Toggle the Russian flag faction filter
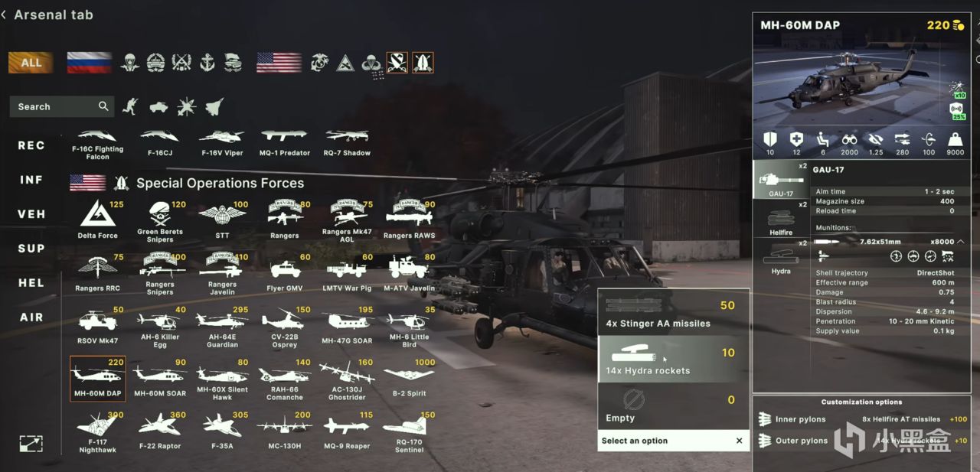 click(89, 63)
